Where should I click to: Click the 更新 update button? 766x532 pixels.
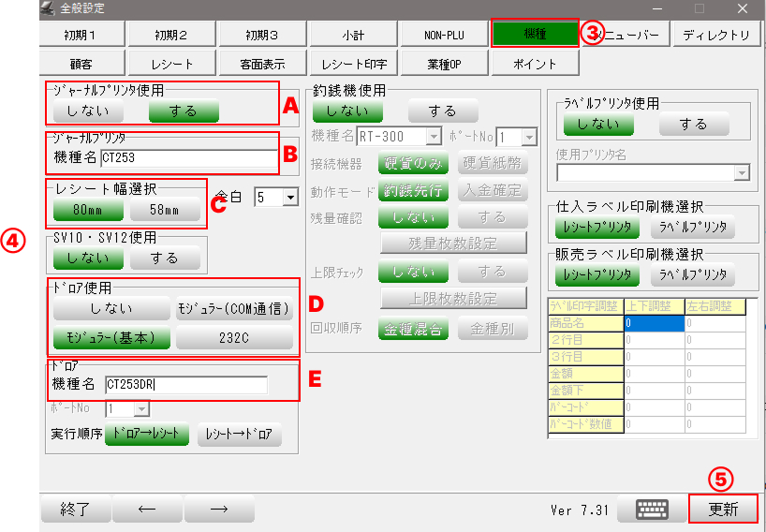[x=722, y=509]
